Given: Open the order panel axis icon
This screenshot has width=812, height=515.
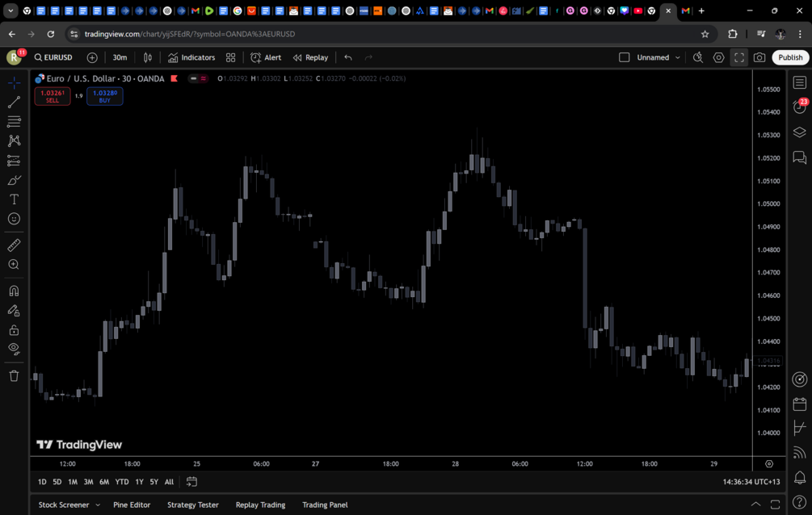Looking at the screenshot, I should [x=800, y=428].
